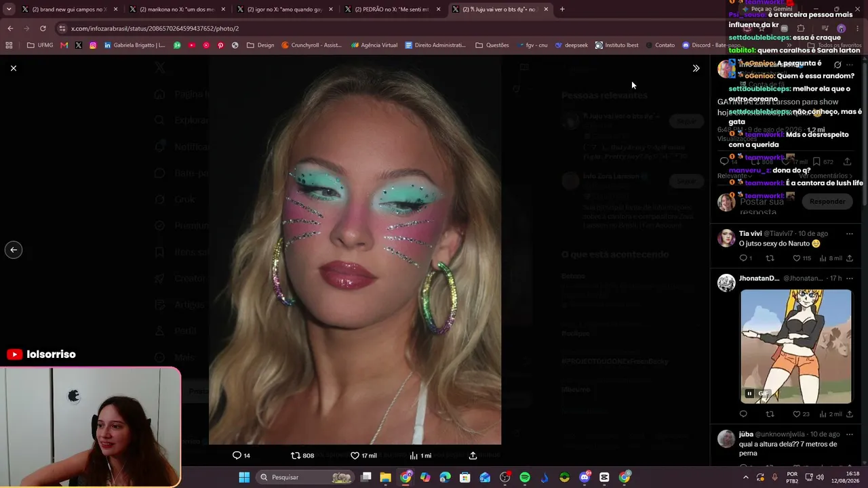Open the tab search dropdown
This screenshot has height=488, width=868.
click(x=9, y=9)
